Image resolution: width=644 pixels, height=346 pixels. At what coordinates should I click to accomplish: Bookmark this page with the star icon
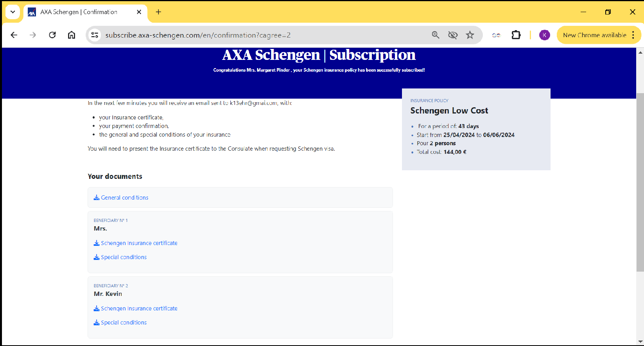[470, 35]
